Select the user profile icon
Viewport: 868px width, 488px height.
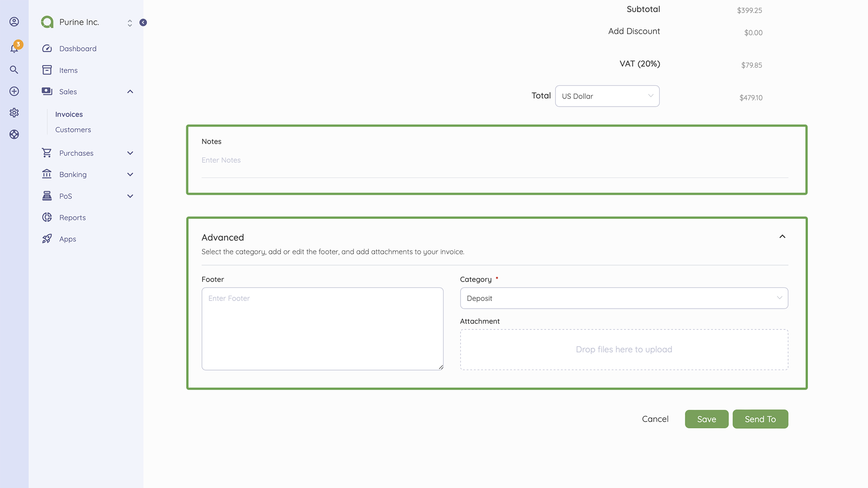tap(14, 21)
